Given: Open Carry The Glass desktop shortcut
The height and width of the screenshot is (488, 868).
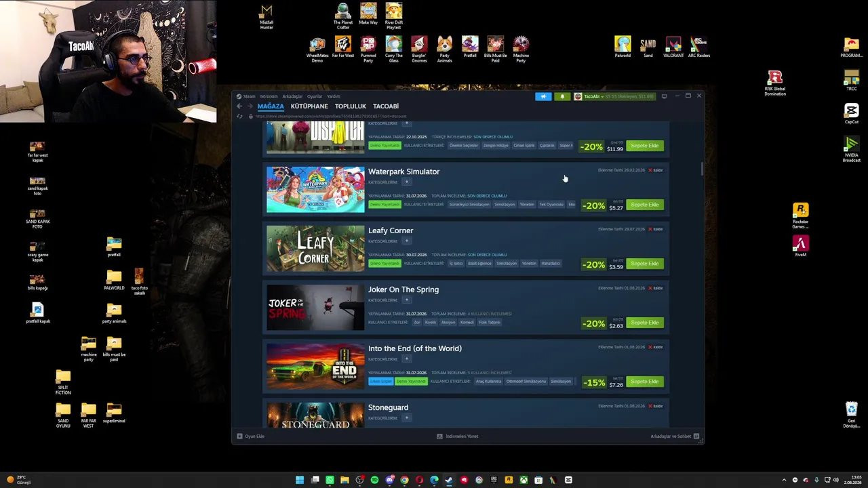Looking at the screenshot, I should pyautogui.click(x=394, y=49).
